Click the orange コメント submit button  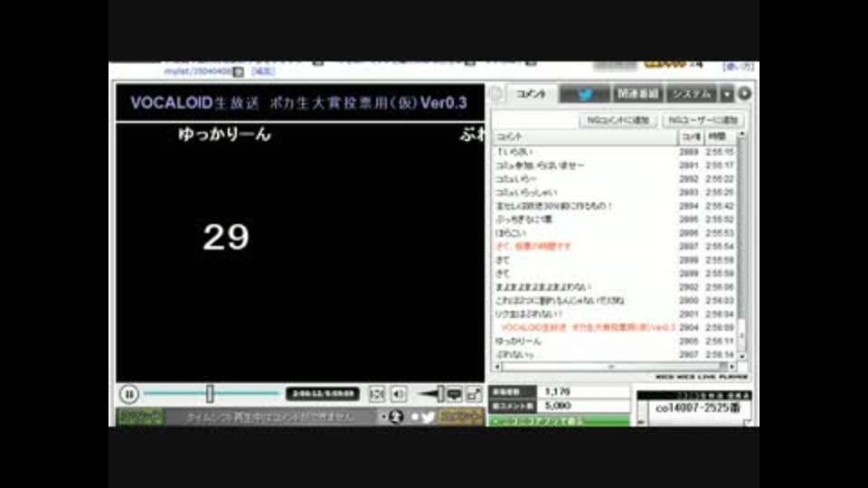460,417
